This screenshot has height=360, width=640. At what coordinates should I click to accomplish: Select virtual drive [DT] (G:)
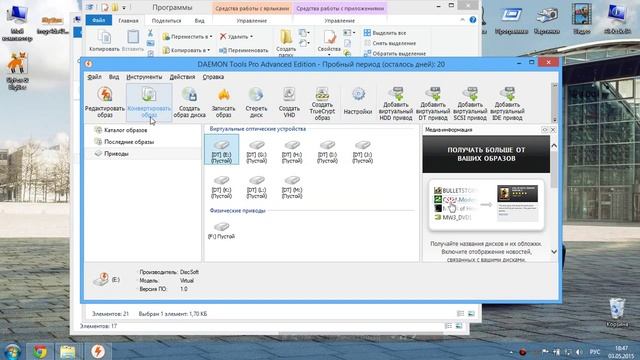click(x=257, y=152)
